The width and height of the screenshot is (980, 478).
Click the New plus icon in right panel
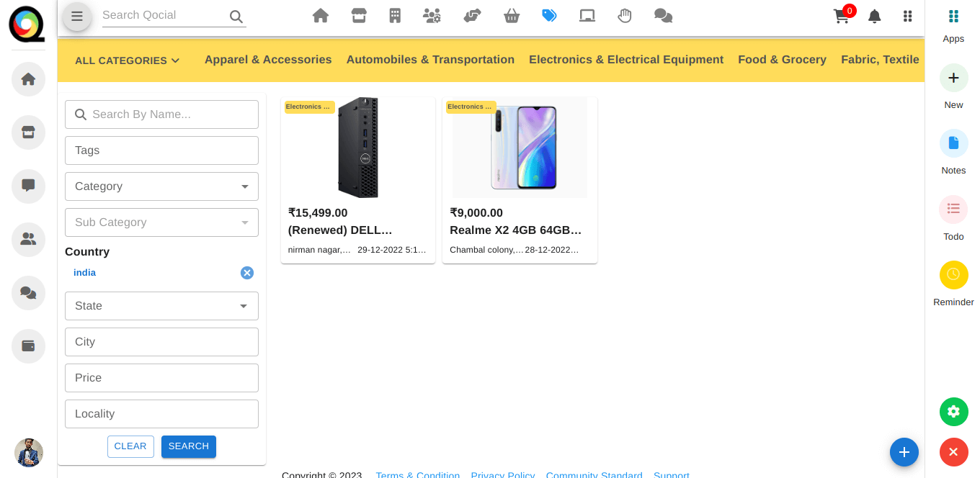pyautogui.click(x=953, y=78)
